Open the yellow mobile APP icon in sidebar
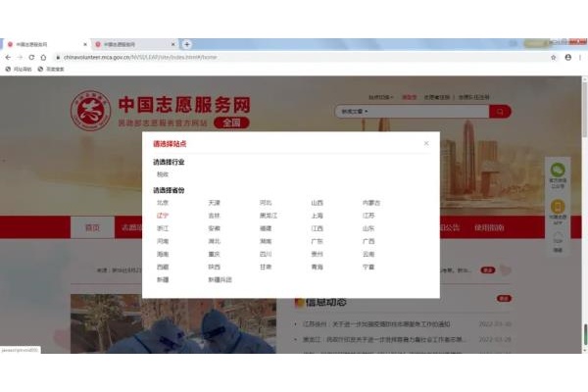 pyautogui.click(x=558, y=207)
